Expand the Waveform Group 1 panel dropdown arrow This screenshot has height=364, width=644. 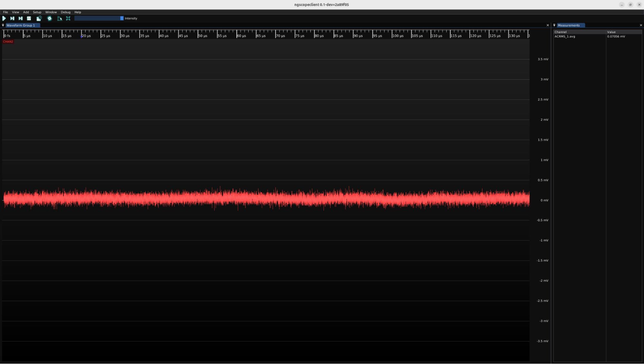[3, 25]
